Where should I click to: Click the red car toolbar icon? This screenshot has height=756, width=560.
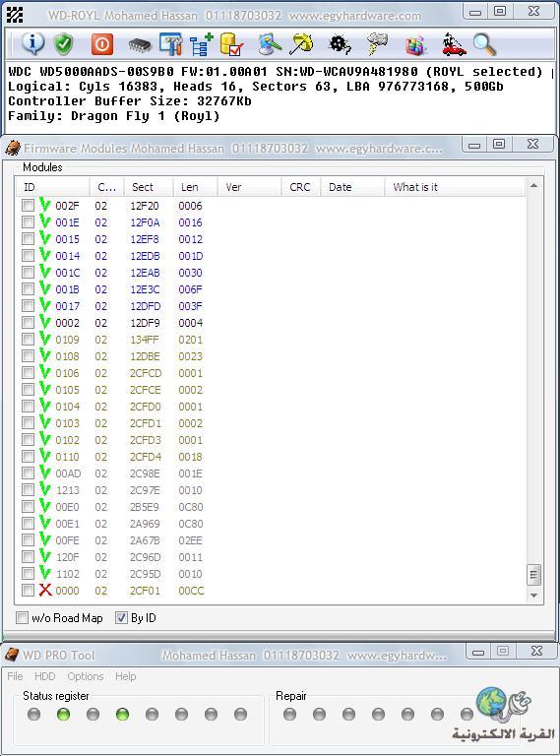(x=454, y=44)
